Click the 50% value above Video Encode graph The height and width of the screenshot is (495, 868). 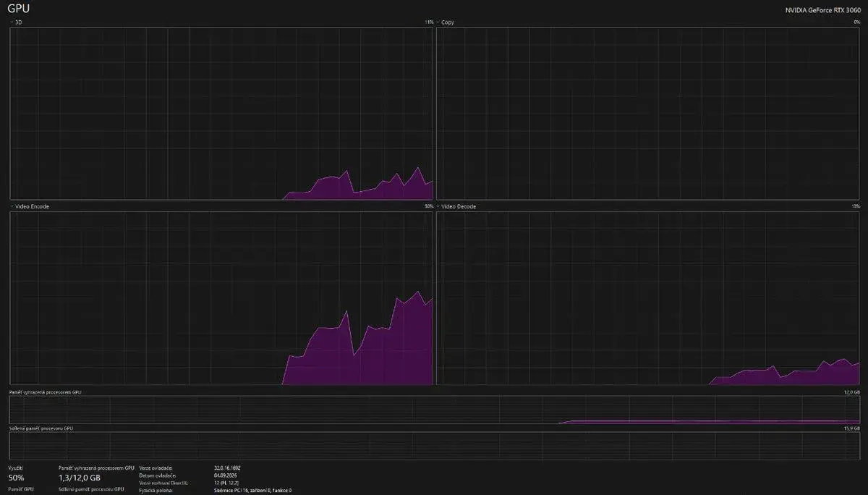click(429, 206)
